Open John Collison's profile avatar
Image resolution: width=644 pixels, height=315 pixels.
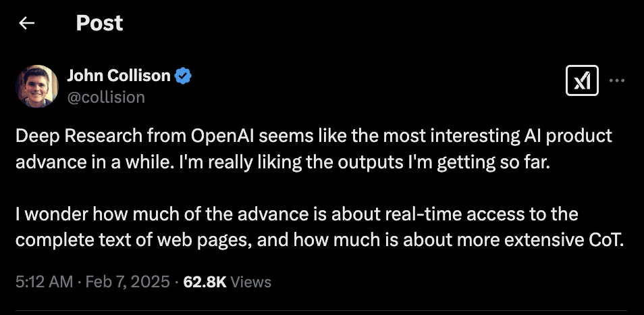click(x=37, y=87)
